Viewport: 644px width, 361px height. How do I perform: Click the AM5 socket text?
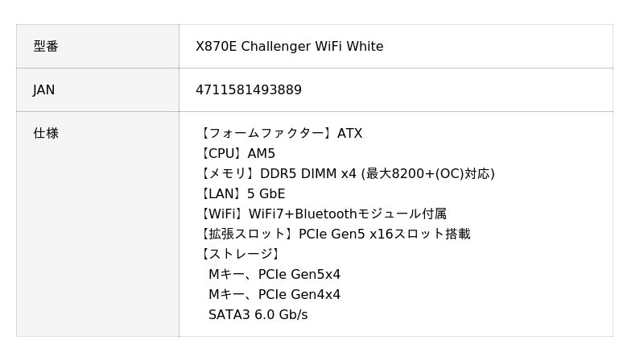point(261,154)
